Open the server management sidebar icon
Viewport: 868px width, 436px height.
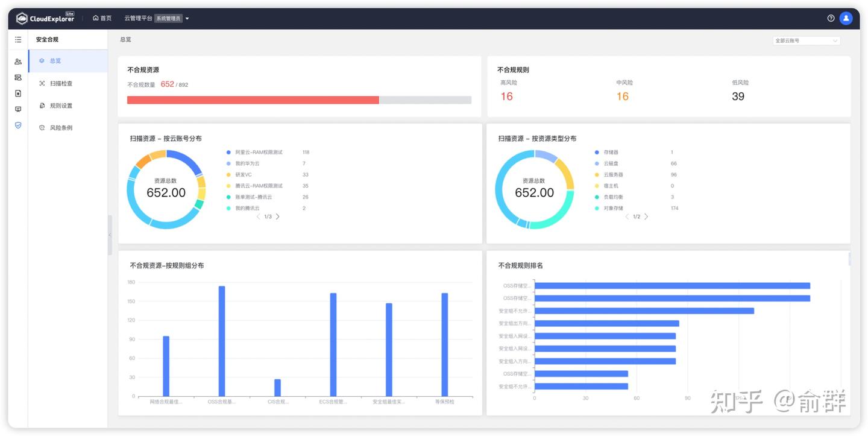click(18, 77)
